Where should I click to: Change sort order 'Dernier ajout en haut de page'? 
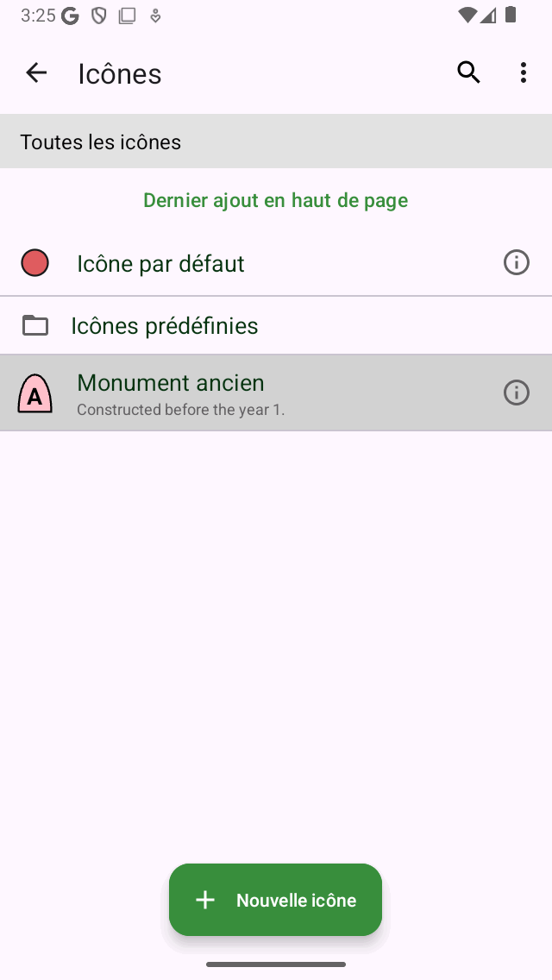pos(275,200)
